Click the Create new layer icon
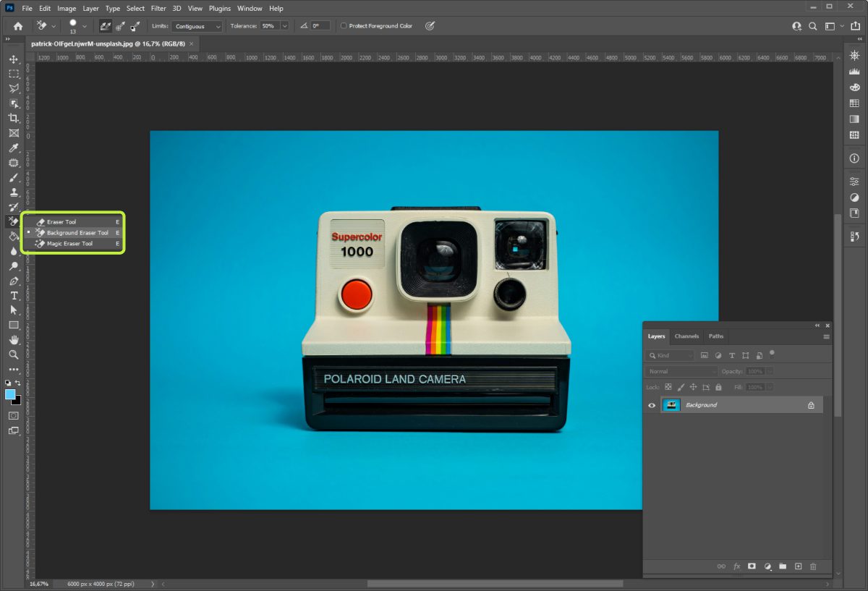The image size is (868, 591). (x=798, y=566)
